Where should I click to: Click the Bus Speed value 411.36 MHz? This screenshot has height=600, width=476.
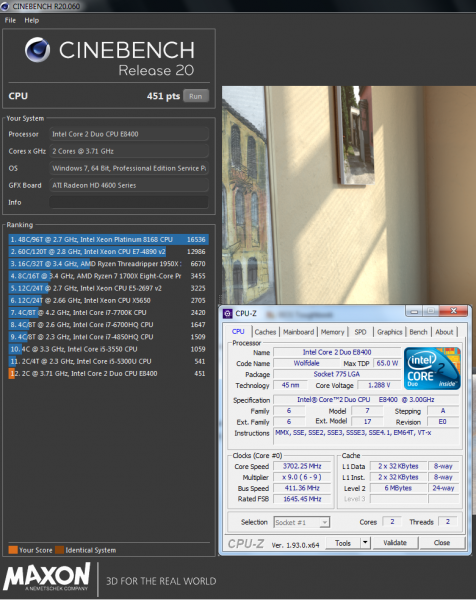302,488
